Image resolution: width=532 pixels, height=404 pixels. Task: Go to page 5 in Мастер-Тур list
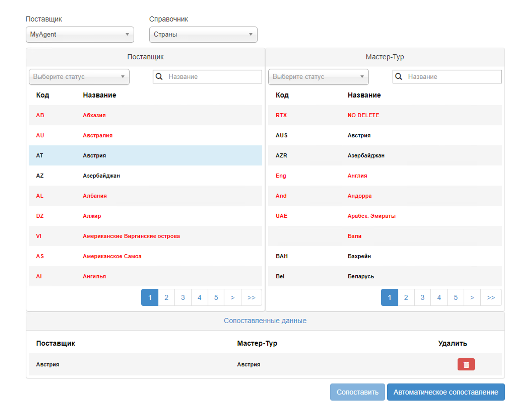pos(455,297)
